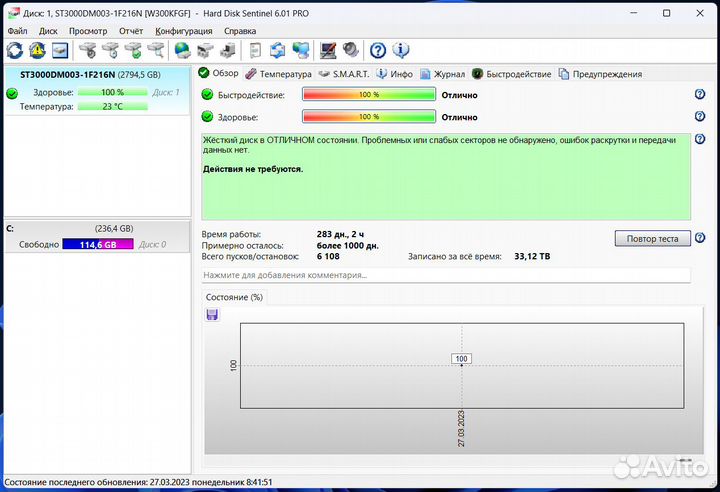Click the gray computer tower toolbar icon
Screen dimensions: 720x492
228,50
